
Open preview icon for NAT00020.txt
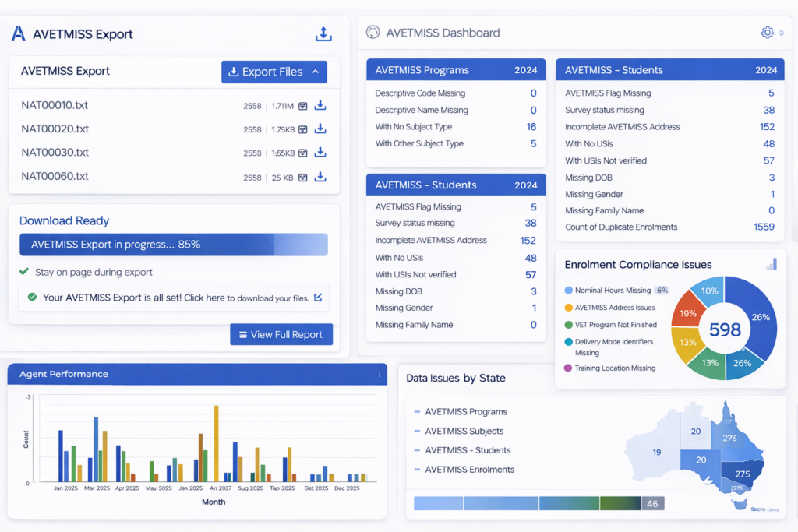(303, 129)
